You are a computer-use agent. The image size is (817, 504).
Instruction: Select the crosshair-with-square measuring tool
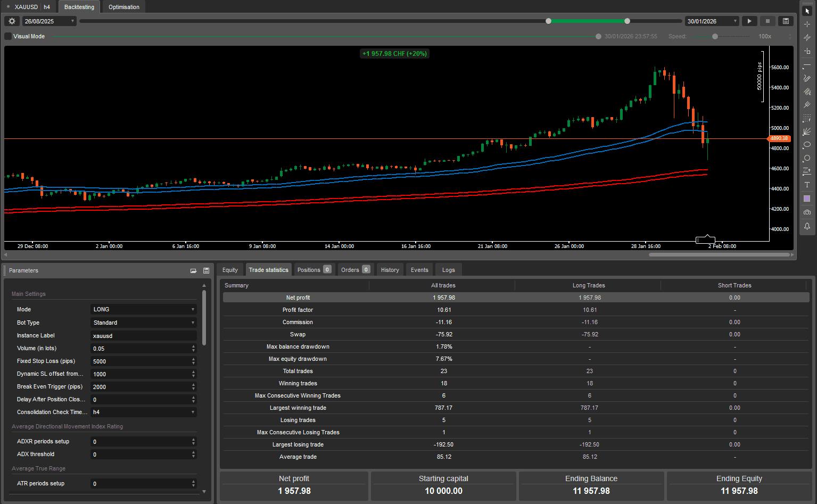click(x=807, y=51)
